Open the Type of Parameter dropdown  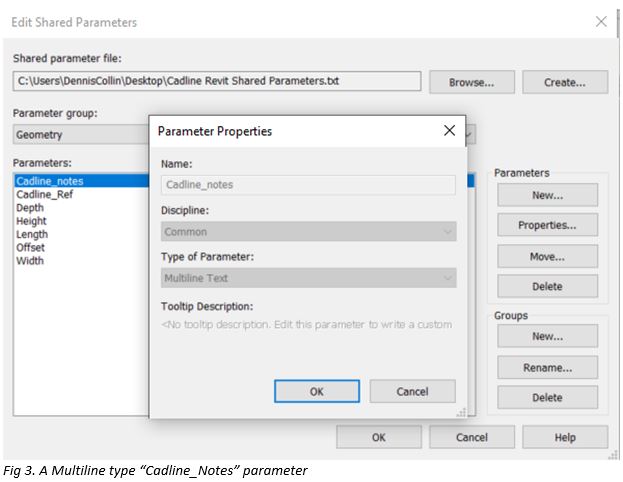308,278
